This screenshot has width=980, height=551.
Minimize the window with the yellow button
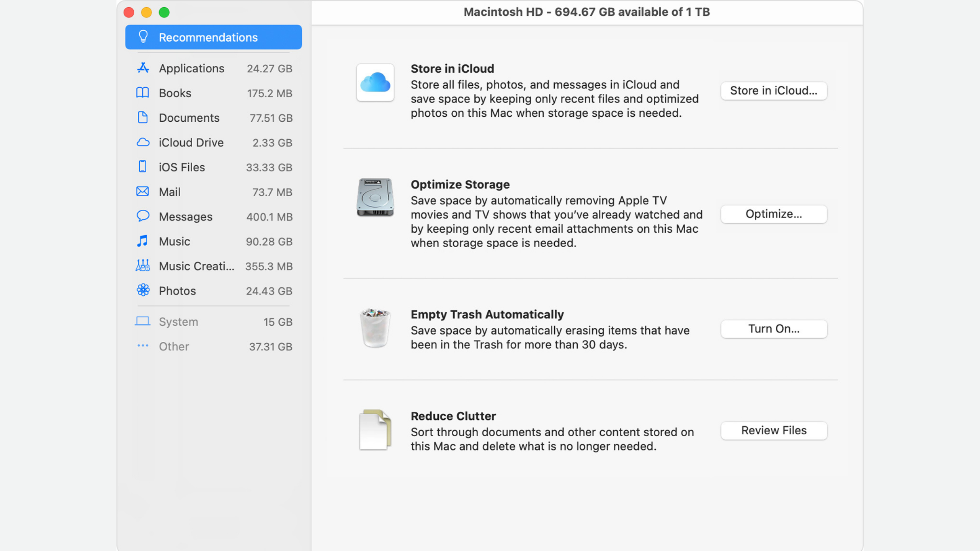point(147,12)
